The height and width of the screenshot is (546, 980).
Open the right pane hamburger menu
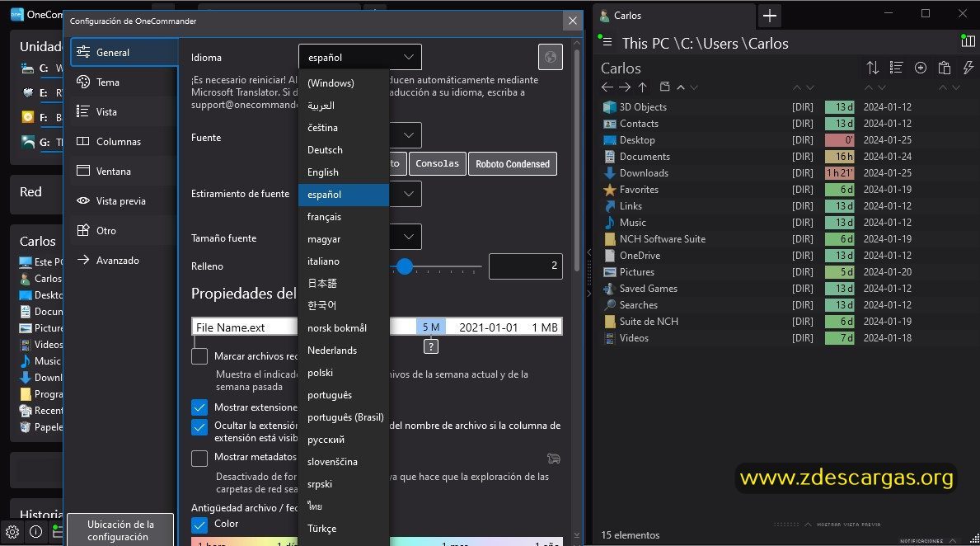click(607, 43)
